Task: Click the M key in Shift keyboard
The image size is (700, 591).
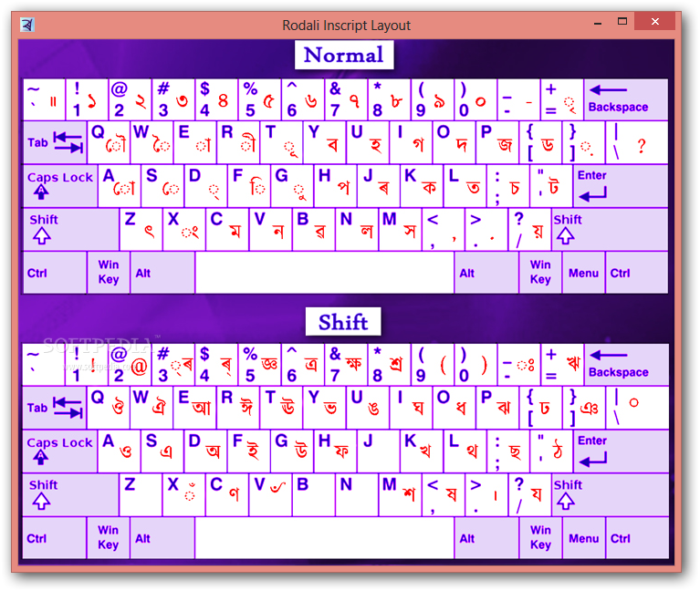Action: pyautogui.click(x=400, y=494)
